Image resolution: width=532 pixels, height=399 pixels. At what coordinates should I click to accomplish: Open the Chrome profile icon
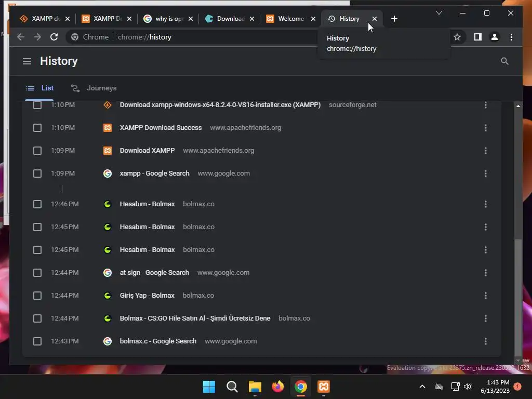(x=495, y=37)
